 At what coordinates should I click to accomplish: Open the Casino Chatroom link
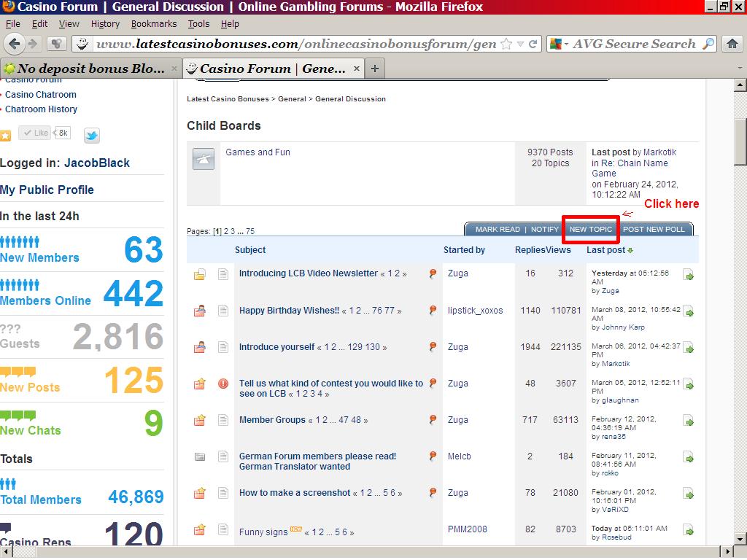click(x=41, y=95)
